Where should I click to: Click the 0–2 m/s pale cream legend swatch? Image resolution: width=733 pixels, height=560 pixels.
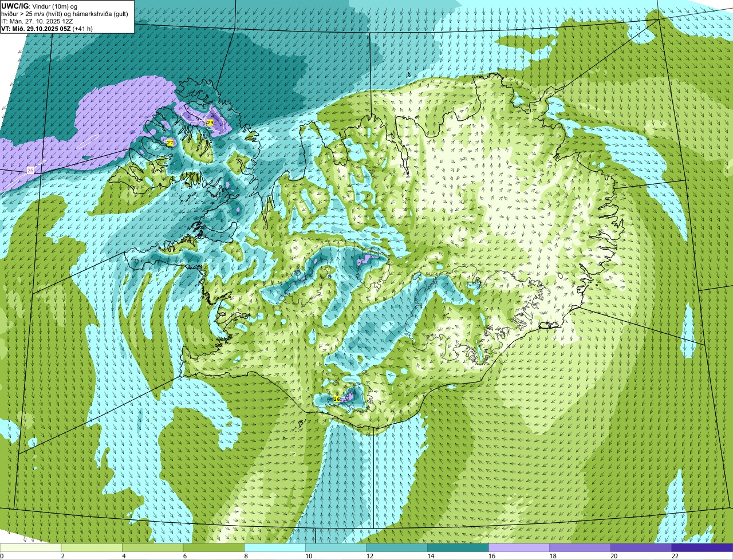[x=31, y=547]
